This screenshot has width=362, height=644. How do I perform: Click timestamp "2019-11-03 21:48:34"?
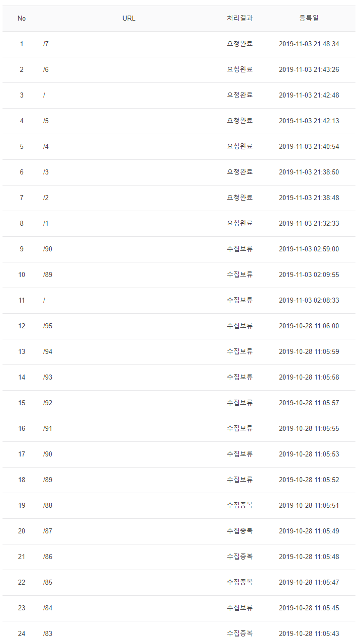pos(308,44)
